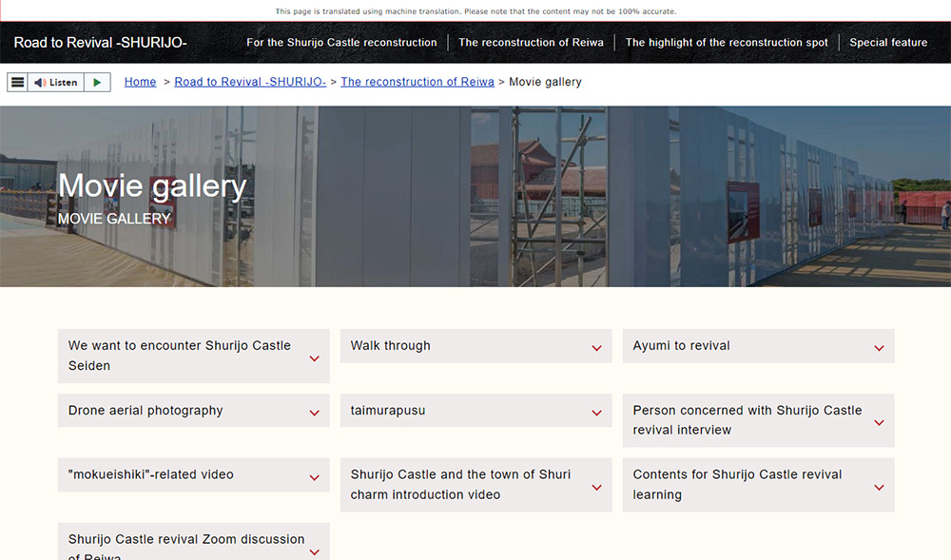The width and height of the screenshot is (951, 560).
Task: Open the ReadSpeaker hamburger menu icon
Action: (17, 83)
